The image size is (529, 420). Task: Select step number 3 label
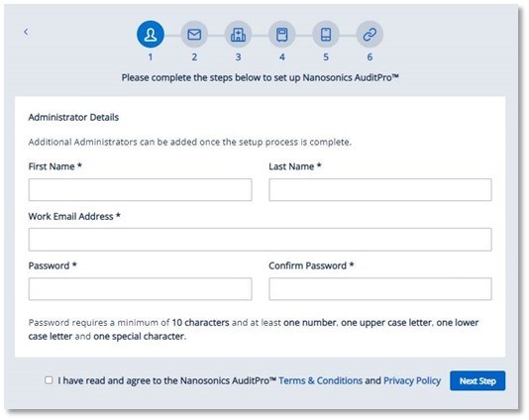(238, 57)
